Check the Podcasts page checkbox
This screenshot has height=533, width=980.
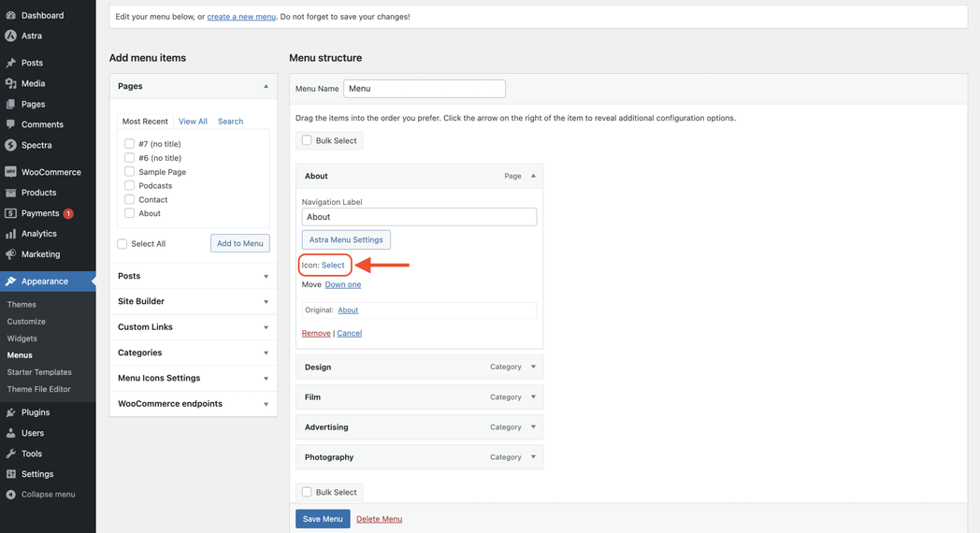(129, 185)
